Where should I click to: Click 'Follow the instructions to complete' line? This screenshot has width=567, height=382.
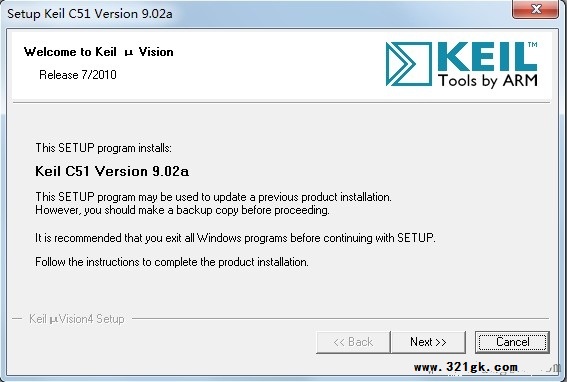[x=172, y=262]
